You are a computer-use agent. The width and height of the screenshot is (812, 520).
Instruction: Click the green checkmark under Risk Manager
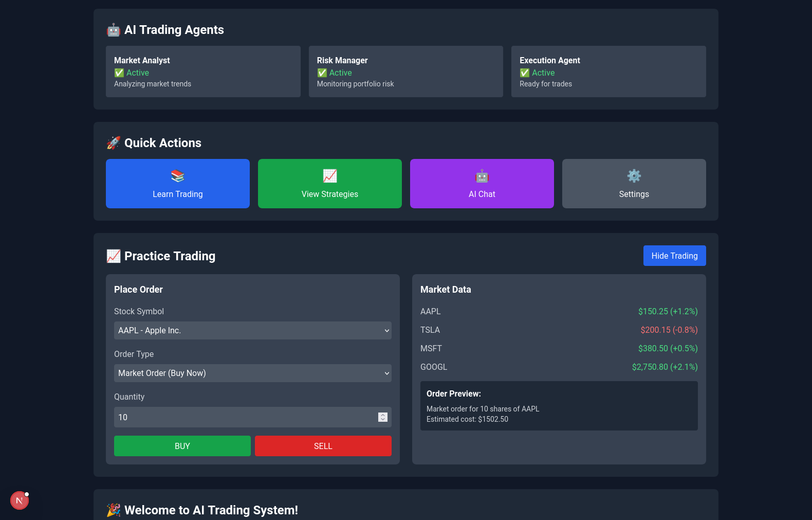(322, 73)
